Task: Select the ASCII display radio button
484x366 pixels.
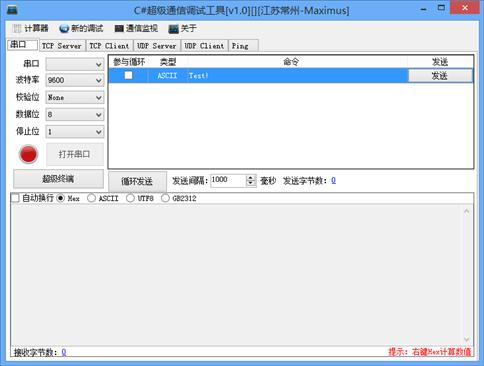Action: (x=91, y=198)
